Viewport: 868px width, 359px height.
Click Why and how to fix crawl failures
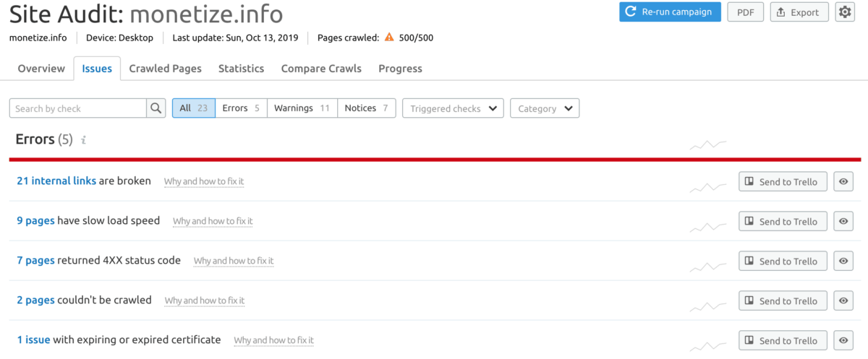pyautogui.click(x=205, y=301)
